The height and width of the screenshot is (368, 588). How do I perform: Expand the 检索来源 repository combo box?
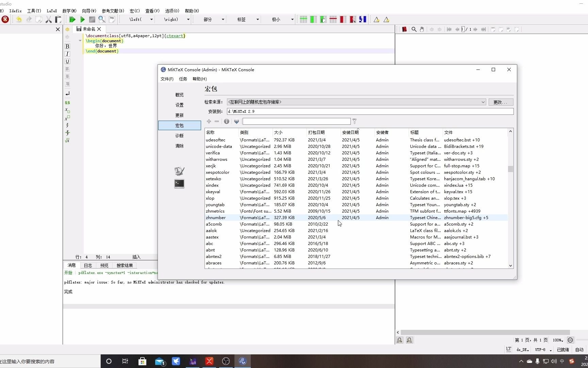pos(356,102)
